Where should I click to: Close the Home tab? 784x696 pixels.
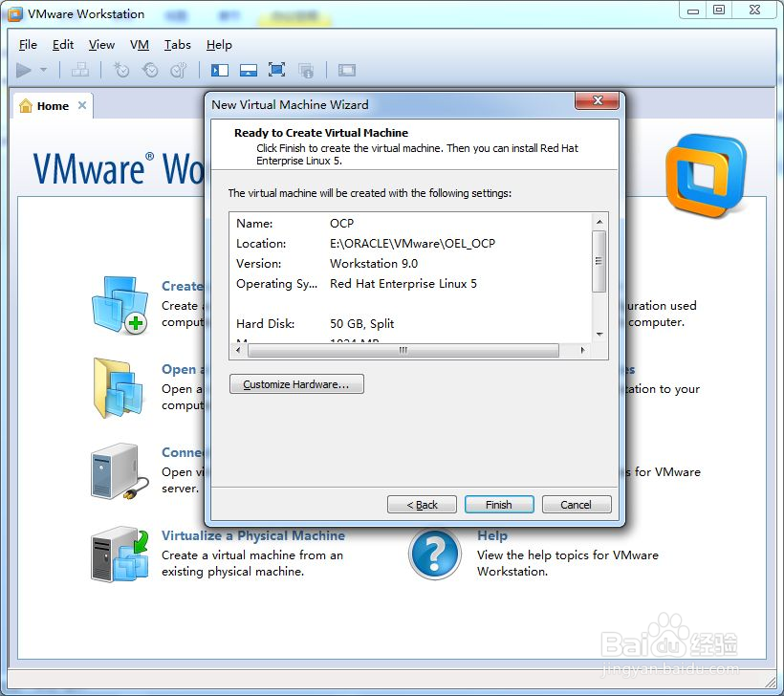(82, 105)
